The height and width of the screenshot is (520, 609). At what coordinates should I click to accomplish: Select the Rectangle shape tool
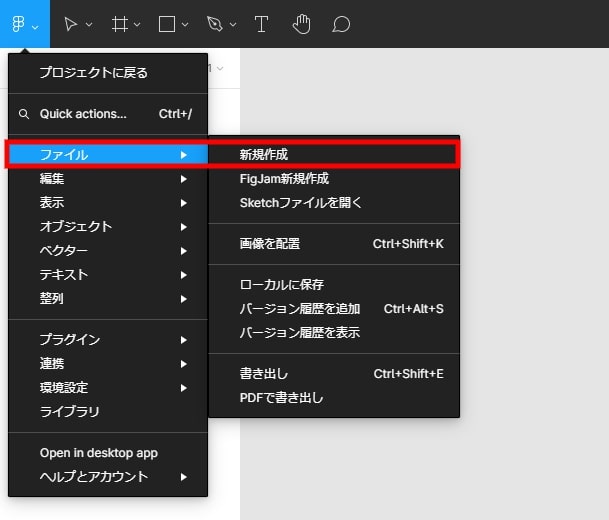[167, 24]
